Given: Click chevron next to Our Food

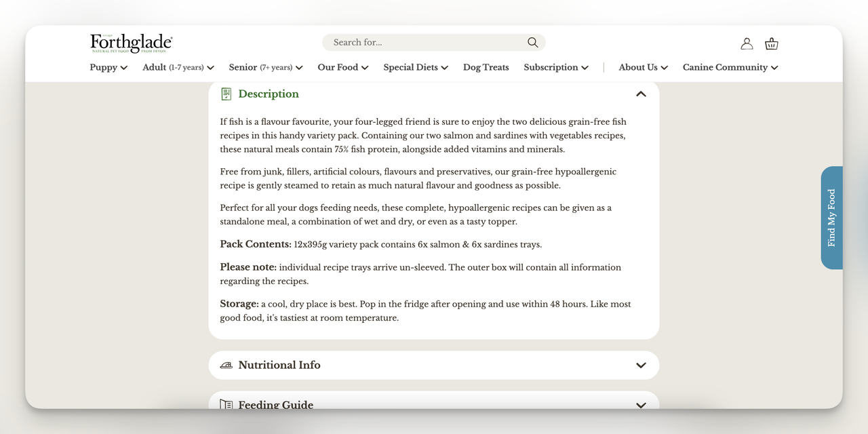Looking at the screenshot, I should pos(365,68).
